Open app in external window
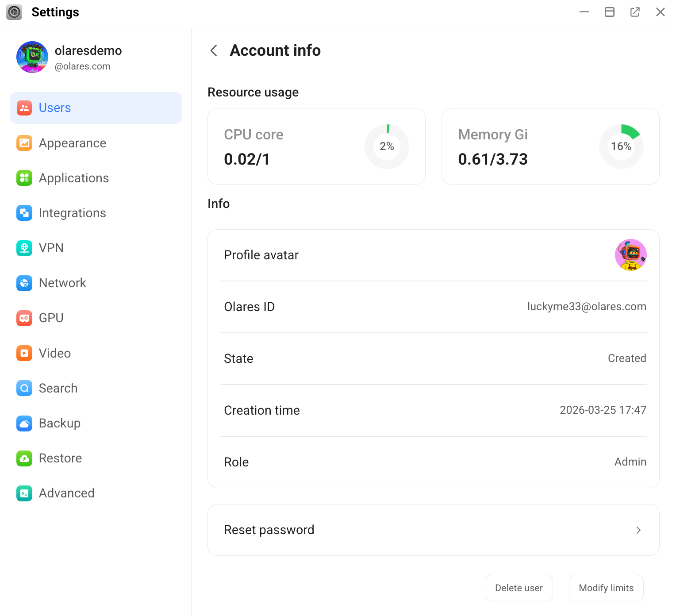 (635, 12)
